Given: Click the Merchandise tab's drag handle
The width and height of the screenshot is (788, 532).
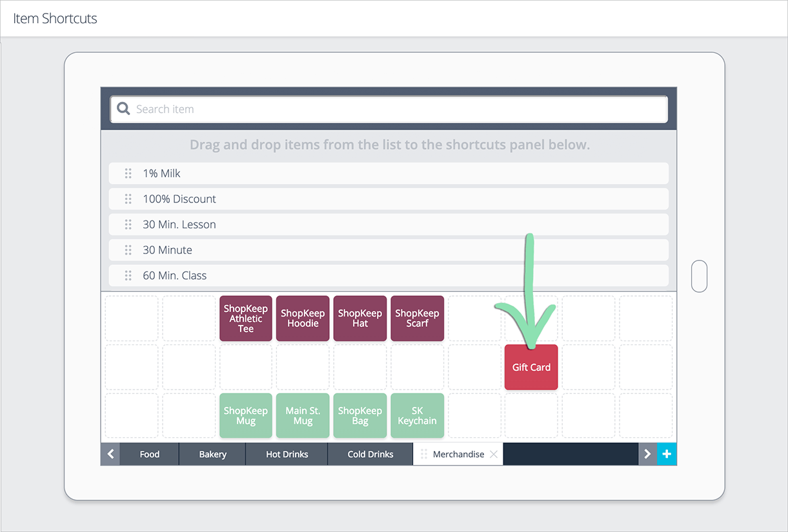Looking at the screenshot, I should [424, 454].
